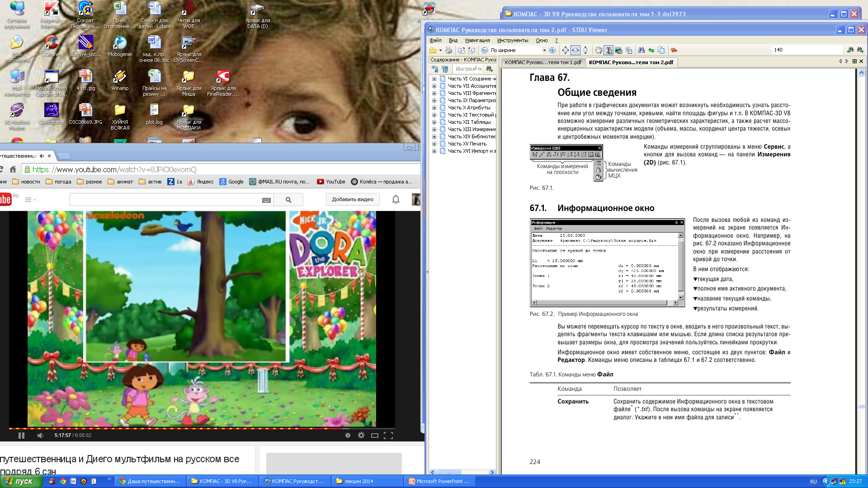
Task: Run quick search in contents panel
Action: pos(489,69)
